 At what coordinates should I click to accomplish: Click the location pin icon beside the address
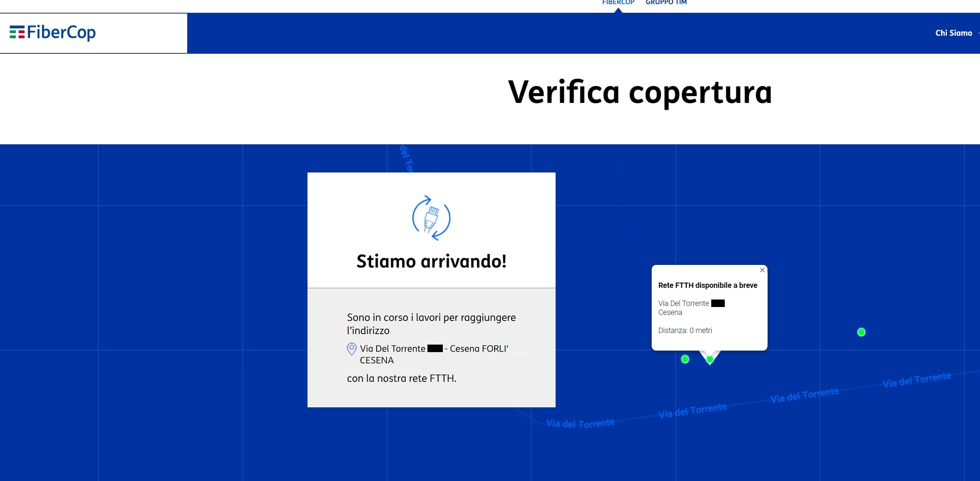coord(351,349)
